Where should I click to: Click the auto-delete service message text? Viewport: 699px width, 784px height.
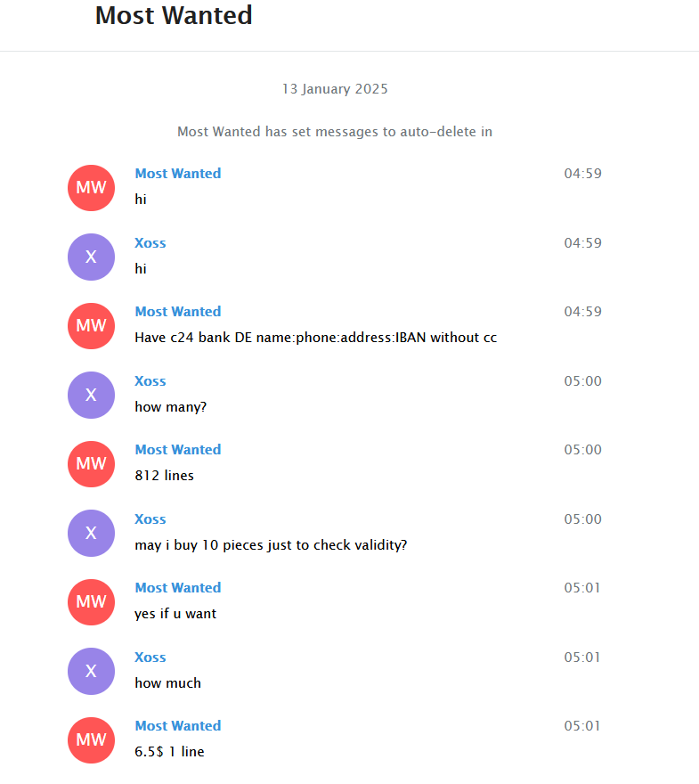[x=335, y=132]
